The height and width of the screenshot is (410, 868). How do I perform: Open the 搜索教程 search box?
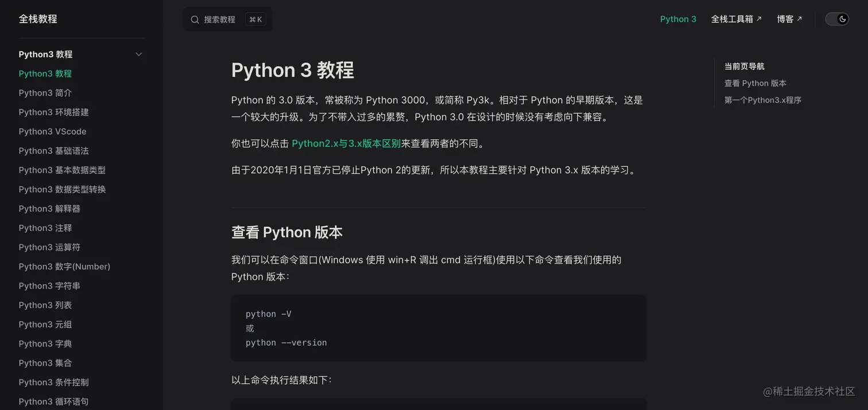pyautogui.click(x=227, y=19)
